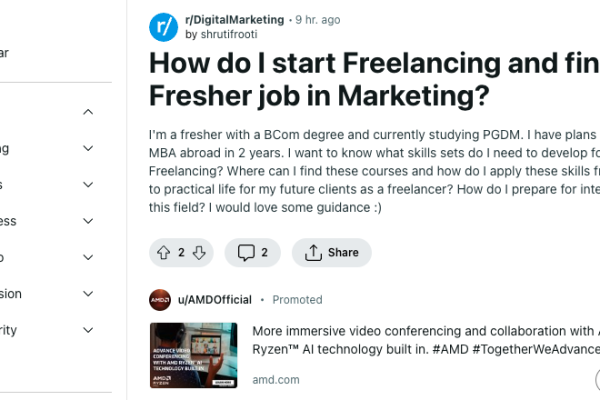Click the r/DigitalMarketing community avatar
This screenshot has height=400, width=600.
(163, 27)
